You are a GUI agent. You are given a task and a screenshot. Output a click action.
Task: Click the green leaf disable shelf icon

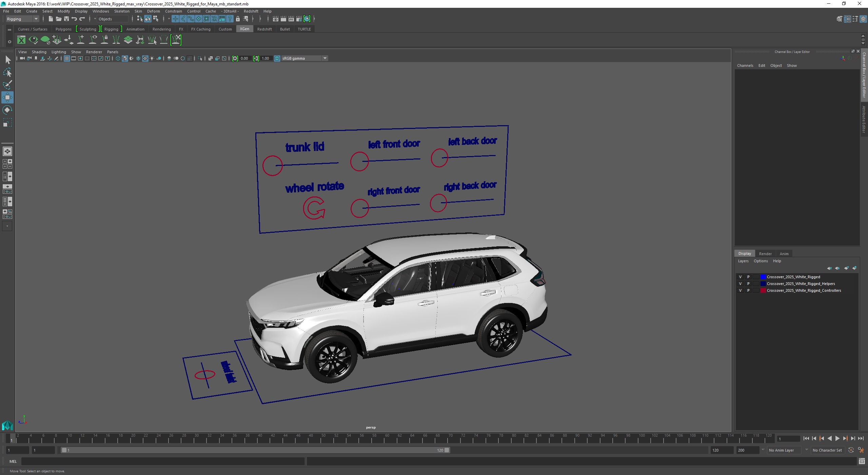pos(45,40)
